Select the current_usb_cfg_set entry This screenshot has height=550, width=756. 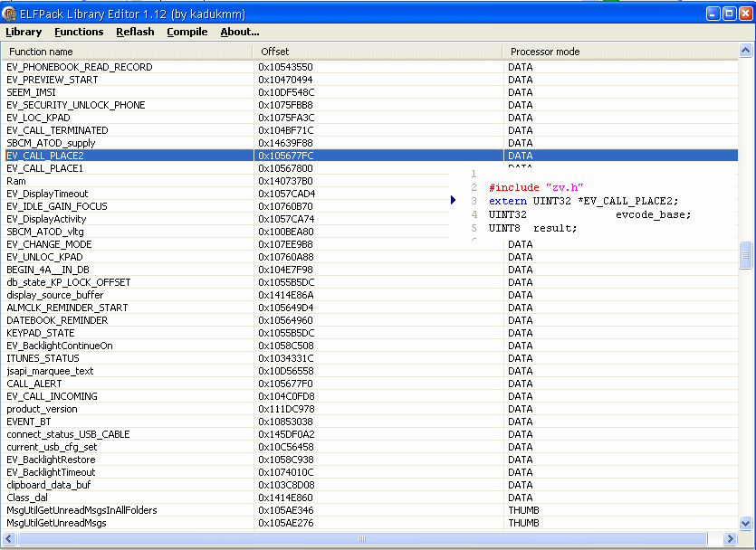(x=369, y=447)
